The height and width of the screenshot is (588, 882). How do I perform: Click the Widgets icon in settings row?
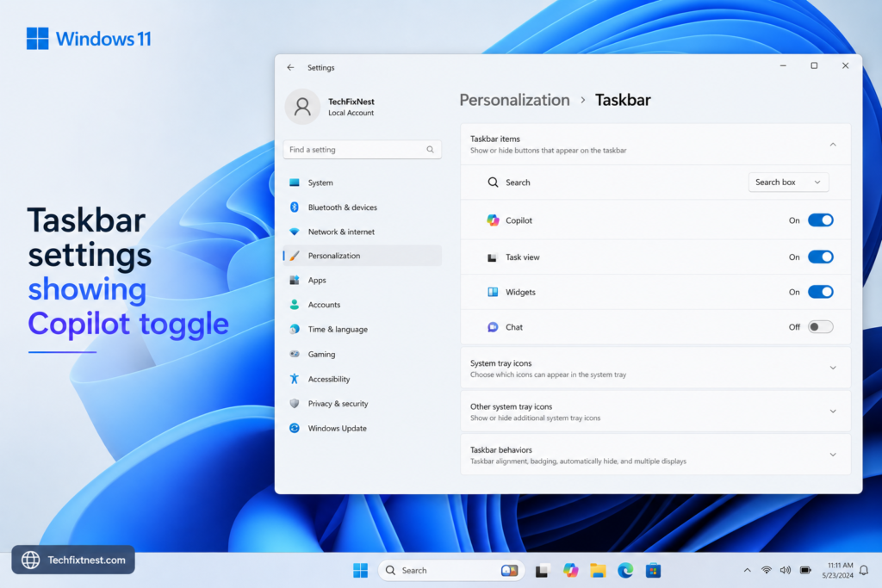[x=493, y=293]
